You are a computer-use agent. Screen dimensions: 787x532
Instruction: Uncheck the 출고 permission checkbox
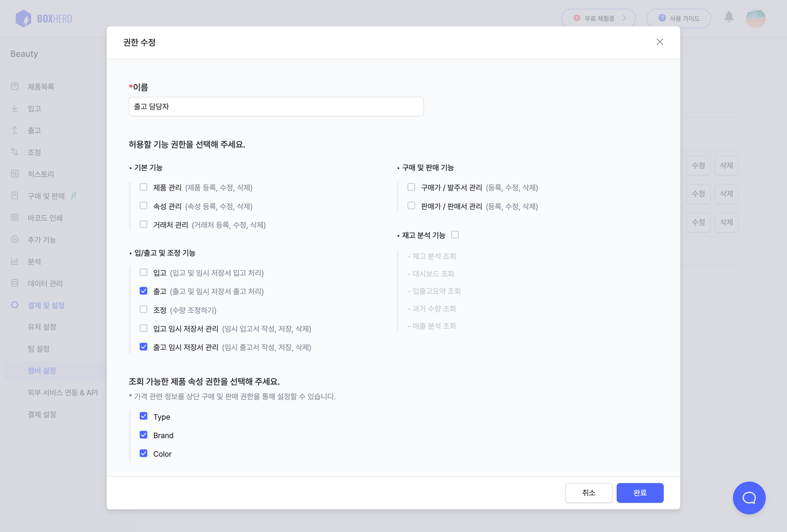tap(144, 291)
